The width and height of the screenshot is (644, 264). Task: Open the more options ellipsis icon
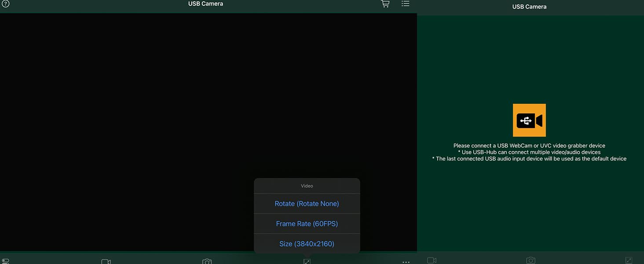406,262
